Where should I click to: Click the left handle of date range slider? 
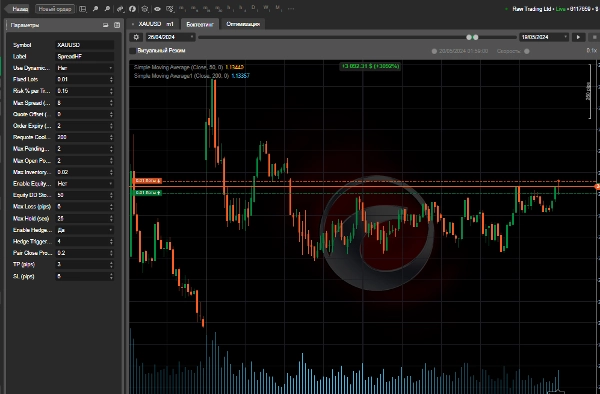pyautogui.click(x=469, y=37)
